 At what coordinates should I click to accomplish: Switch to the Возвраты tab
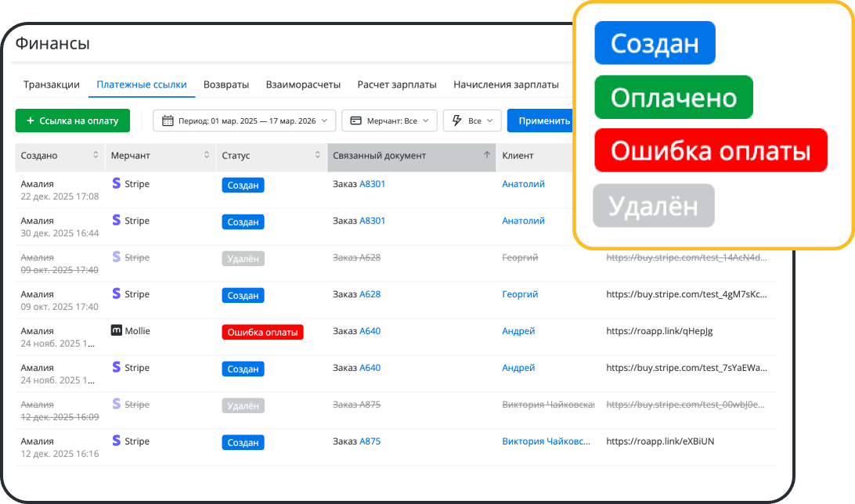click(x=226, y=84)
